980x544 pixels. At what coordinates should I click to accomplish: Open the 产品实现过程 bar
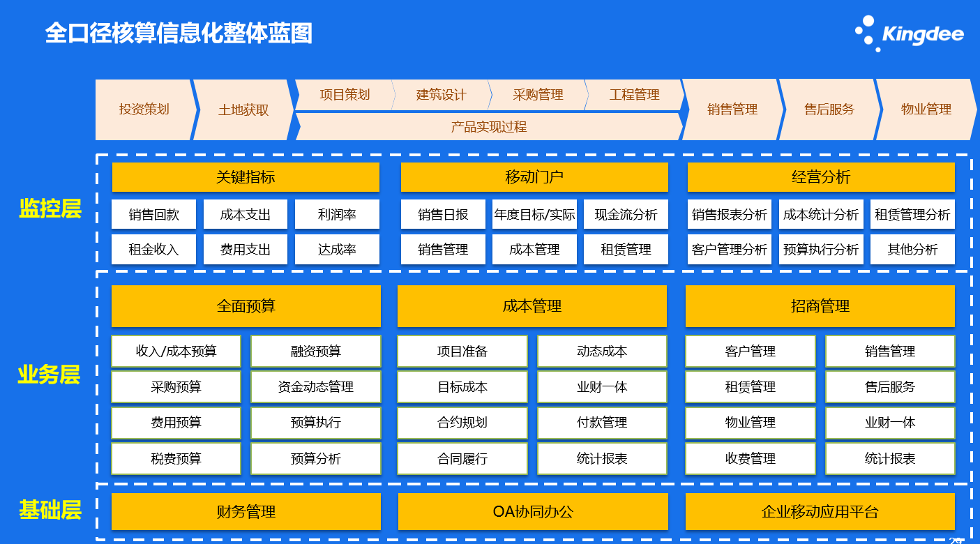488,127
